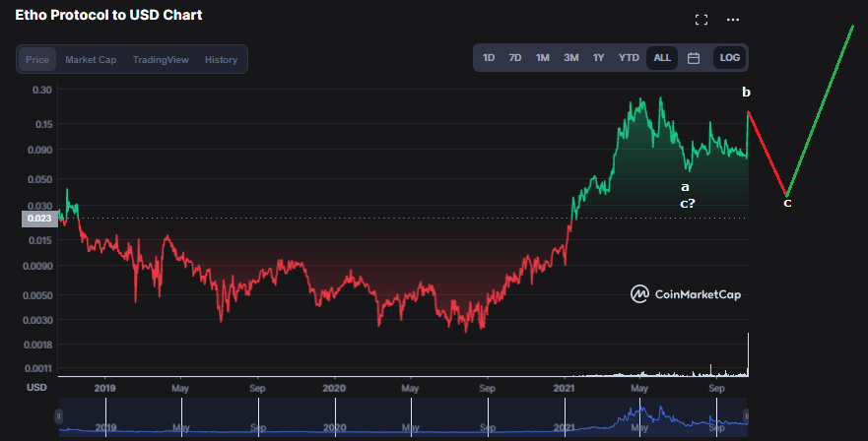Screen dimensions: 868x441
Task: Open the History tab
Action: click(221, 59)
